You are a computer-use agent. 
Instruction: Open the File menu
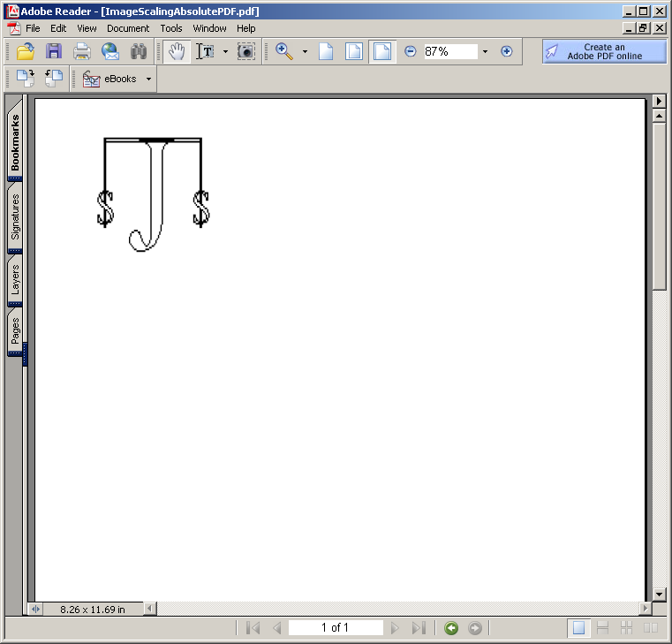[33, 28]
